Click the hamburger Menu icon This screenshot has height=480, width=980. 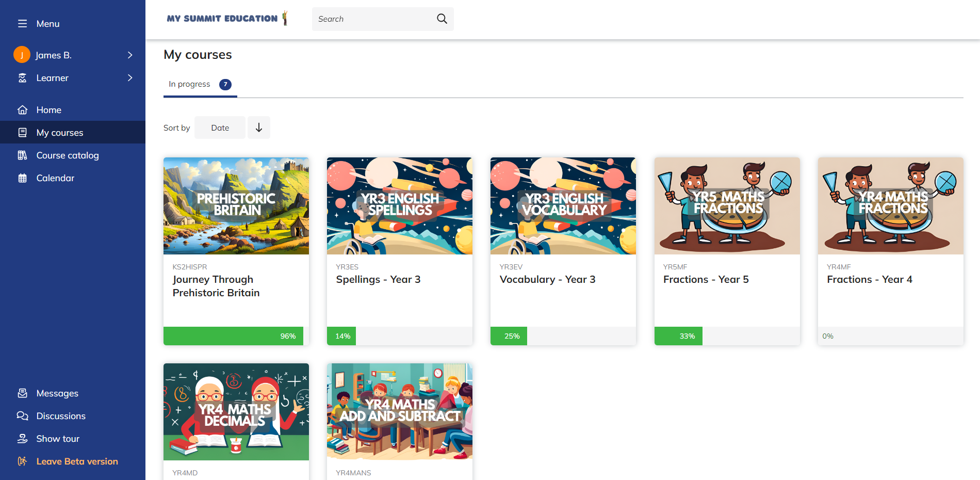22,24
